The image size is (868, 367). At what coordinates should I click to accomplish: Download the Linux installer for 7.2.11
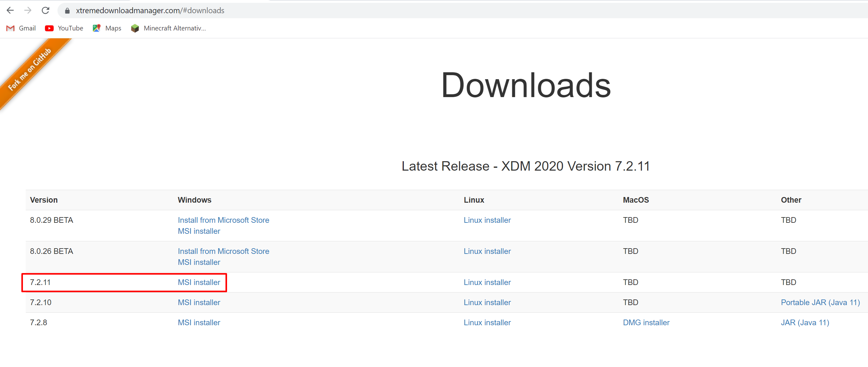pos(487,282)
